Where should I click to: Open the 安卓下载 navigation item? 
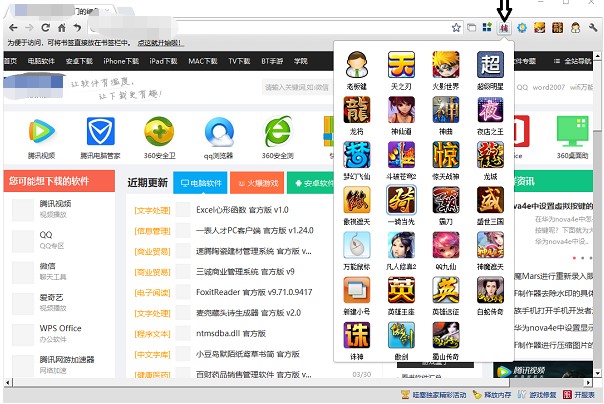click(79, 61)
